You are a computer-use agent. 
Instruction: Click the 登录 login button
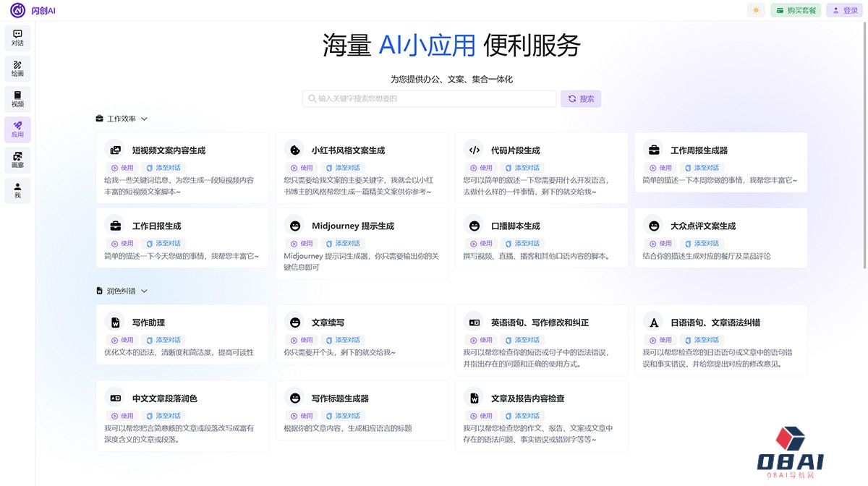coord(845,10)
